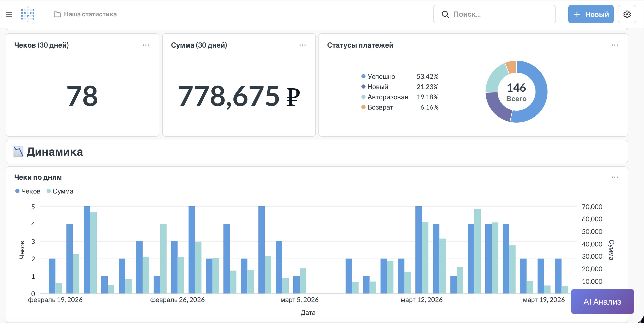
Task: Open the main navigation hamburger menu
Action: click(x=9, y=14)
